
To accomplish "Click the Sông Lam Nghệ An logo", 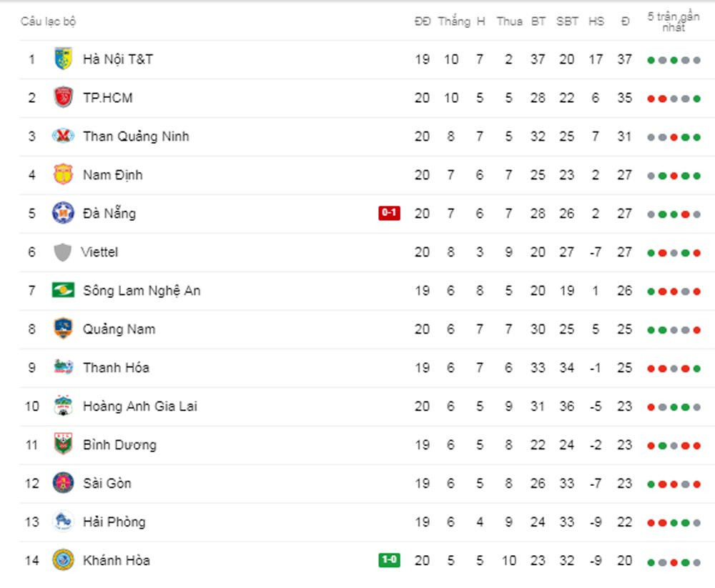I will [x=63, y=291].
